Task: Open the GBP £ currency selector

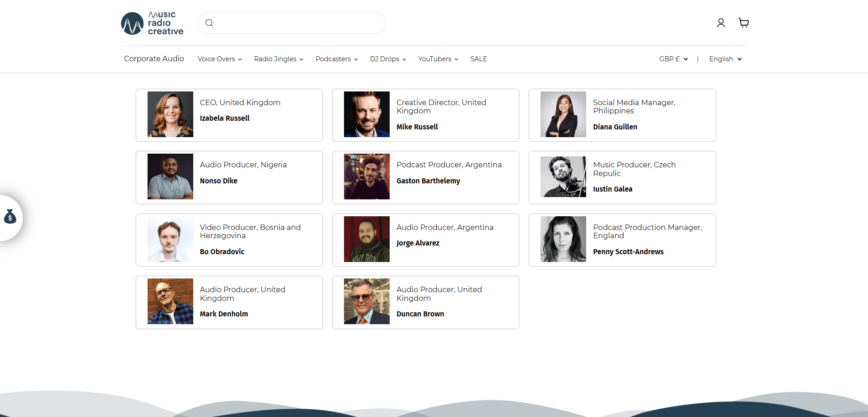Action: 672,59
